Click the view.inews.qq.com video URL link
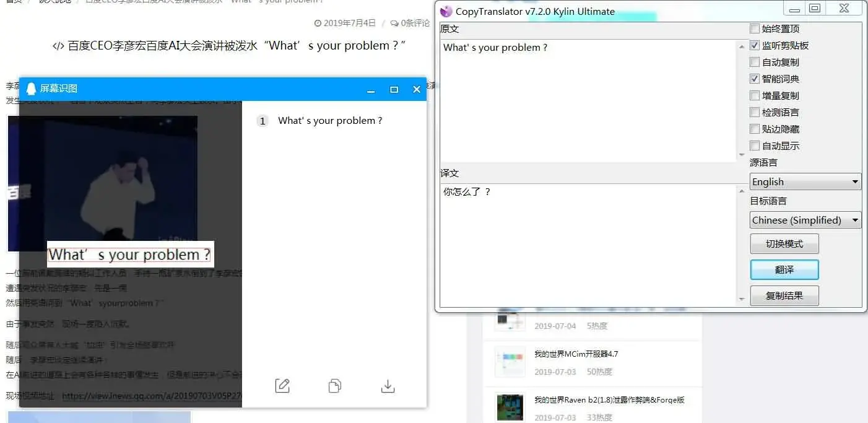868x423 pixels. [x=152, y=396]
